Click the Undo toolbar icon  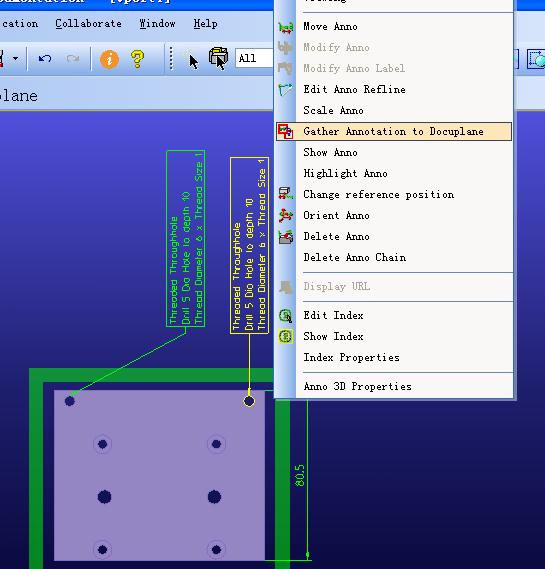45,58
